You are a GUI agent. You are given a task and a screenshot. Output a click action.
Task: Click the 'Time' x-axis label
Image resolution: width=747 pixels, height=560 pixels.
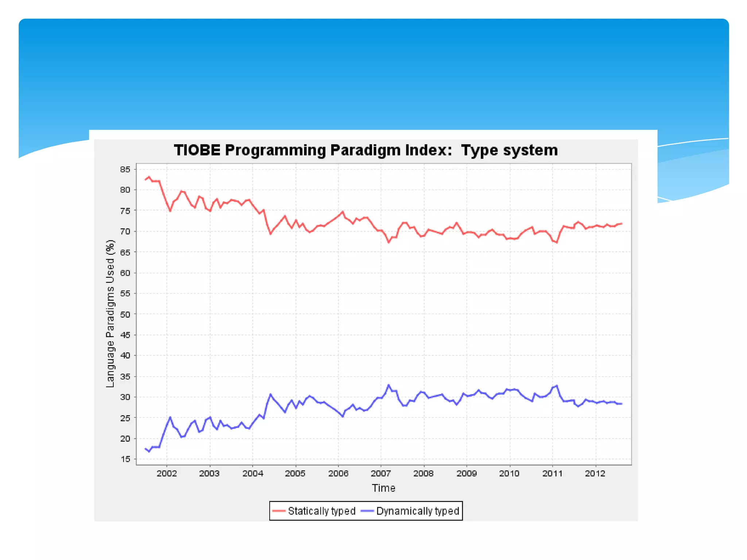[x=383, y=488]
